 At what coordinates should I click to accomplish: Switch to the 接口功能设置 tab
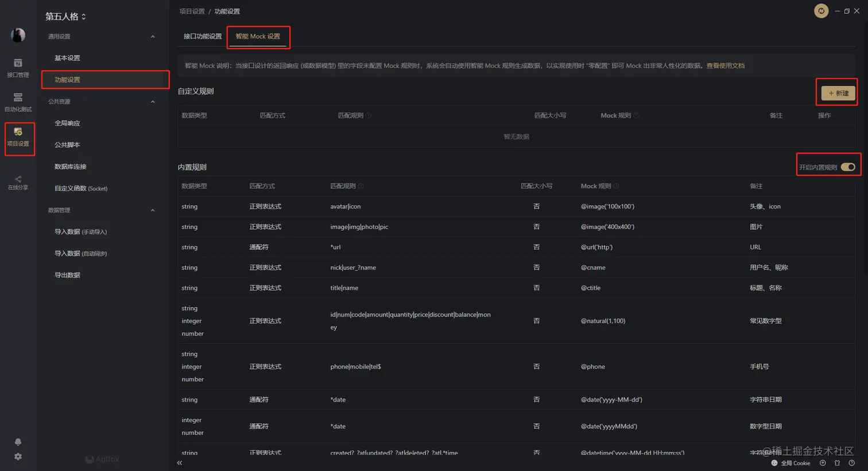(203, 36)
